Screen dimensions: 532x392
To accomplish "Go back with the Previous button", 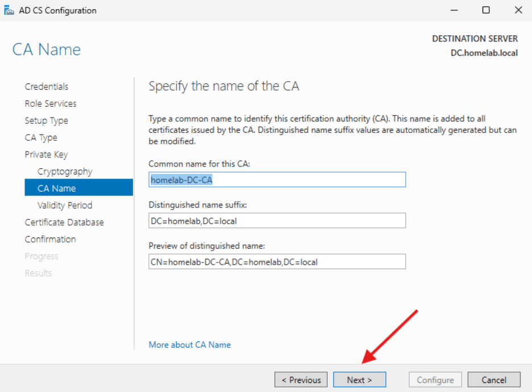I will tap(301, 380).
